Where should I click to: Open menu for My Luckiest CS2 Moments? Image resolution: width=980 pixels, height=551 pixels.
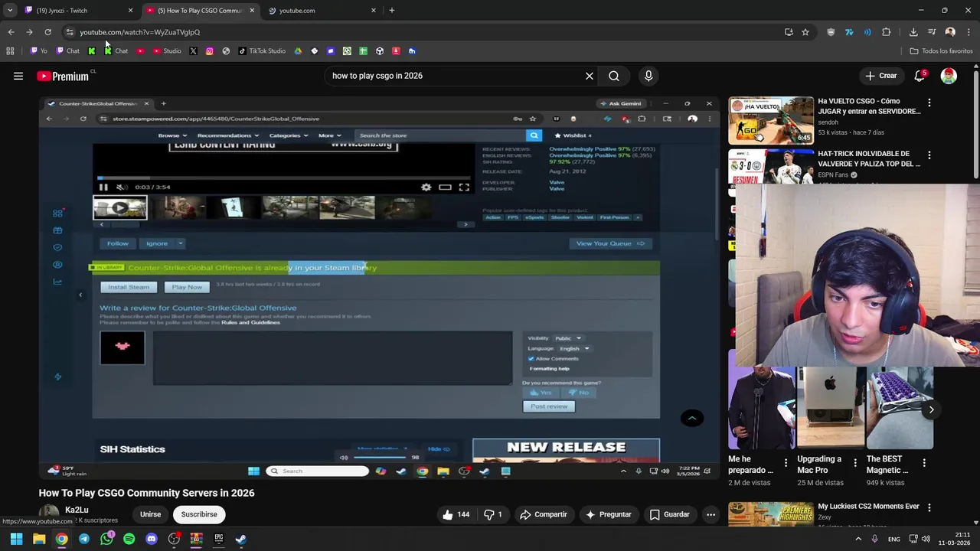pyautogui.click(x=929, y=507)
